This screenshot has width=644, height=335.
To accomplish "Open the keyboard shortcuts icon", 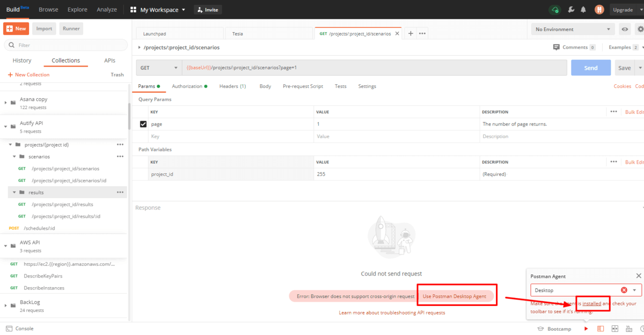I will 628,329.
